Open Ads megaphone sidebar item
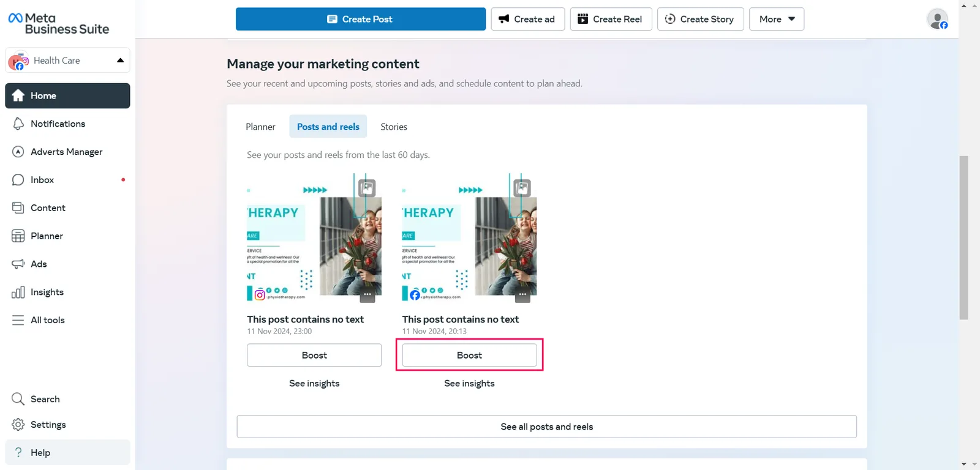The height and width of the screenshot is (470, 980). pyautogui.click(x=67, y=264)
